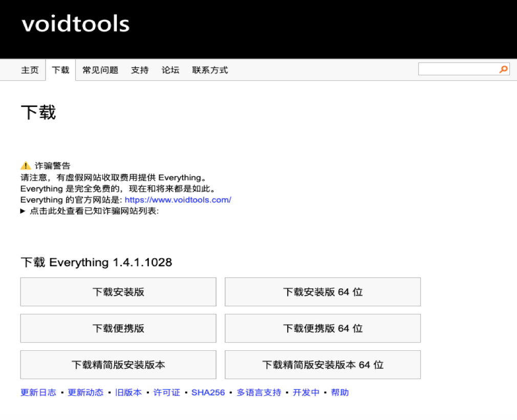The height and width of the screenshot is (420, 517).
Task: Open the 开发中 link
Action: click(306, 393)
